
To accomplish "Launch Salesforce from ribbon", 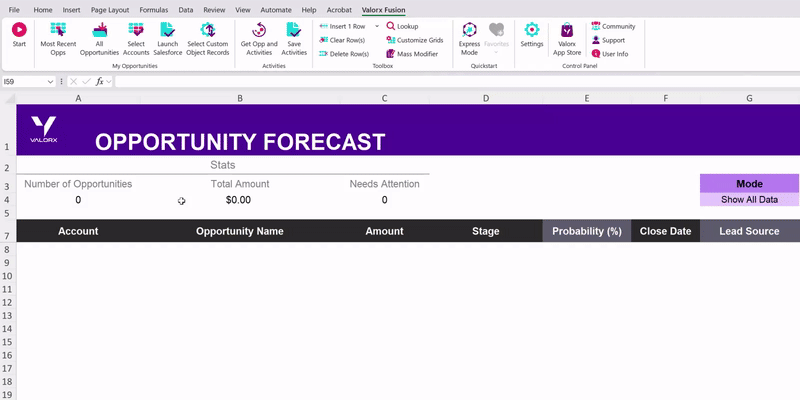I will (x=168, y=39).
